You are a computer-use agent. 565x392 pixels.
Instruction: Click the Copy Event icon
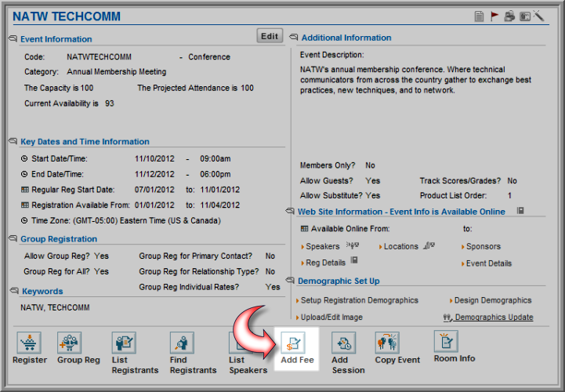coord(387,343)
